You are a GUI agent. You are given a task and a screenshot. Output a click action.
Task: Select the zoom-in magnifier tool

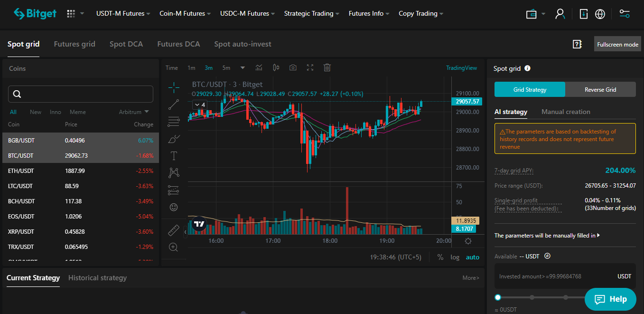point(174,247)
